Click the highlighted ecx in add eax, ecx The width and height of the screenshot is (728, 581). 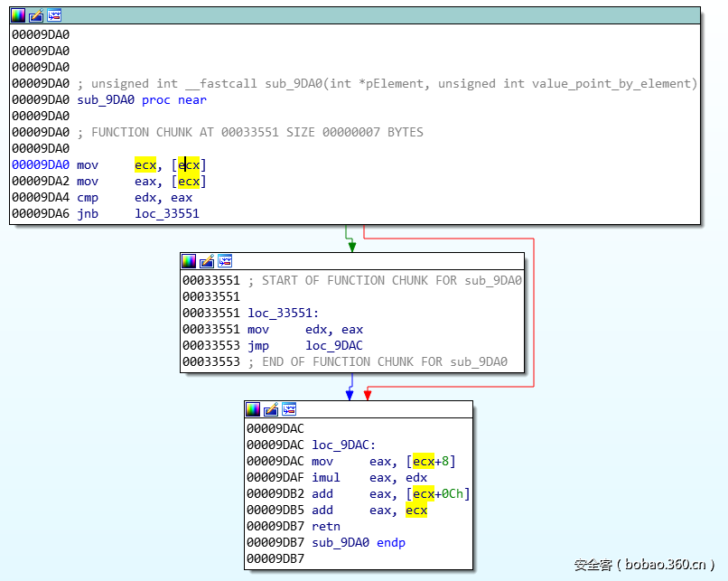click(x=416, y=511)
